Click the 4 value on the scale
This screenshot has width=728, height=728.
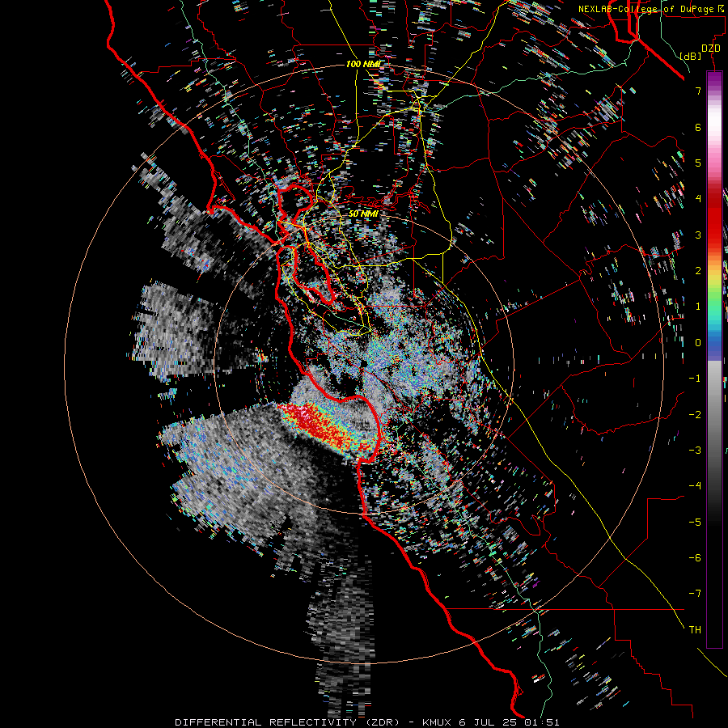pos(698,199)
